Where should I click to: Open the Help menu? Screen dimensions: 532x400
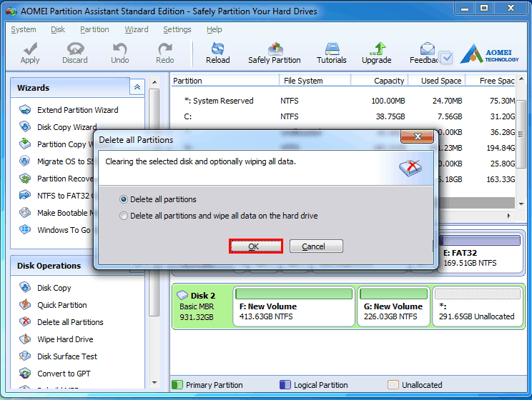(x=214, y=29)
